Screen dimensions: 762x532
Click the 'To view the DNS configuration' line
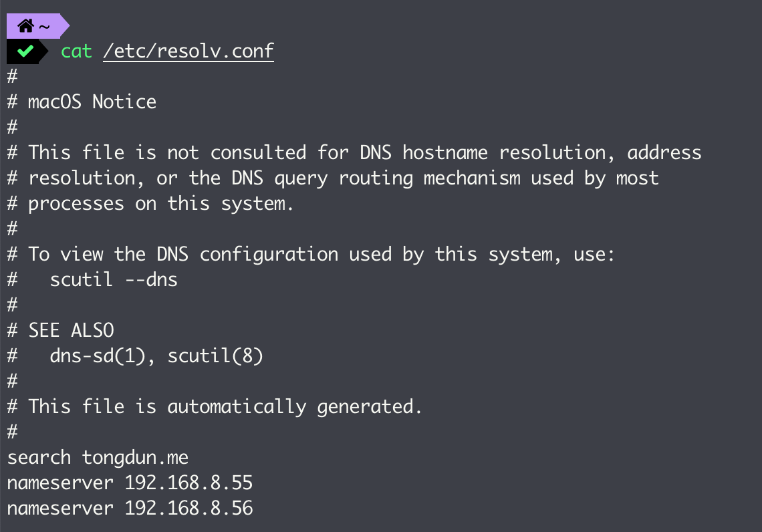coord(311,254)
